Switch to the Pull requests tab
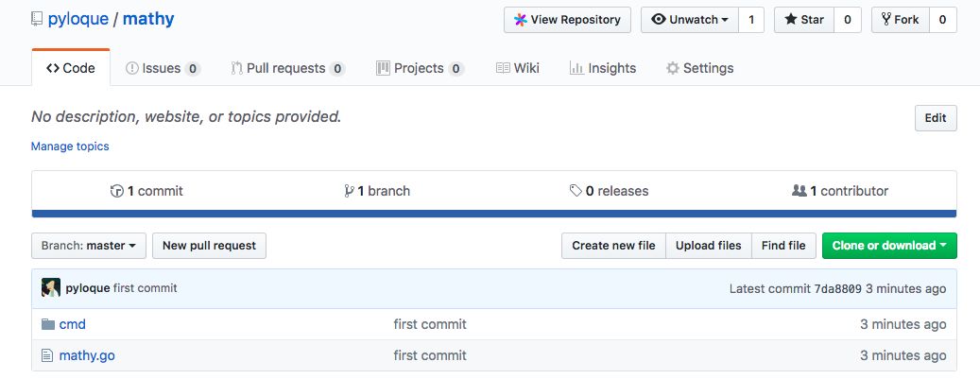 pyautogui.click(x=288, y=68)
